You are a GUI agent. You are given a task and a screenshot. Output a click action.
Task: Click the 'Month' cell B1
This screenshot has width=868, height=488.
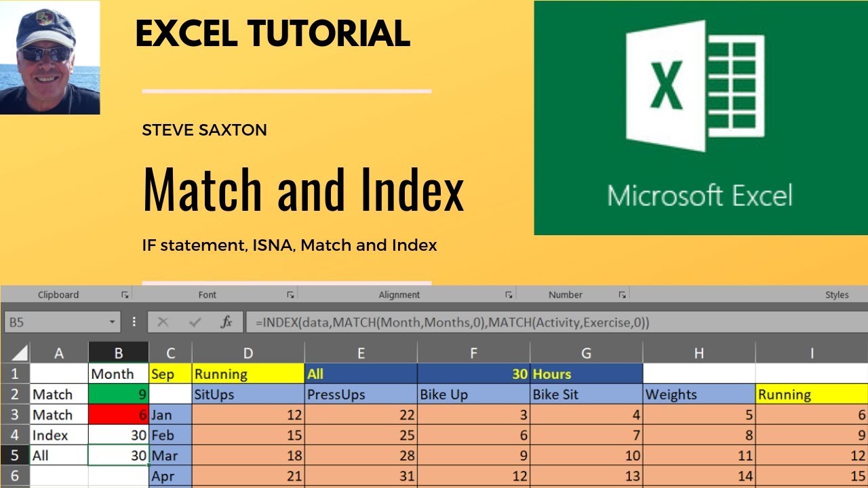coord(119,373)
